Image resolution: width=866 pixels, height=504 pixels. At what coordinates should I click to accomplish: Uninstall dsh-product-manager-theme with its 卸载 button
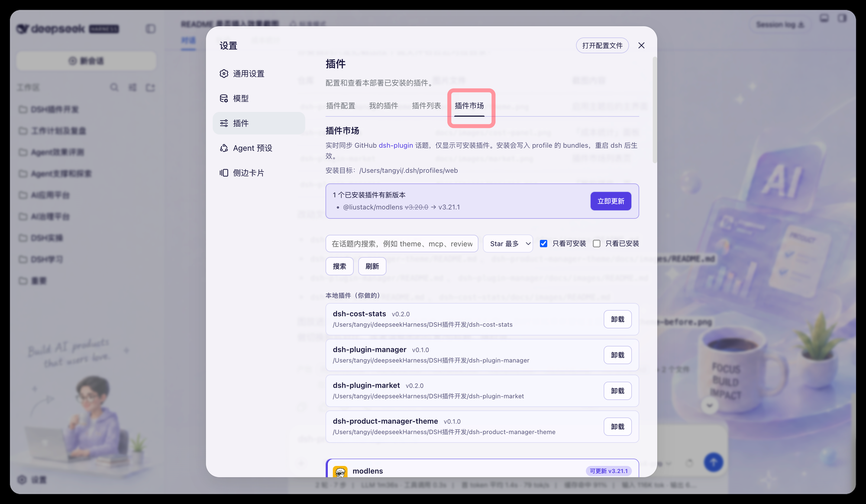tap(617, 427)
